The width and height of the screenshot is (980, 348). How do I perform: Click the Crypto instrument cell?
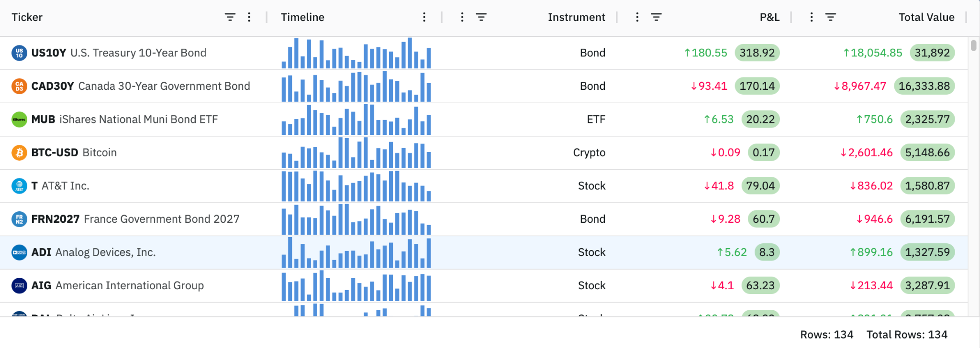(589, 152)
